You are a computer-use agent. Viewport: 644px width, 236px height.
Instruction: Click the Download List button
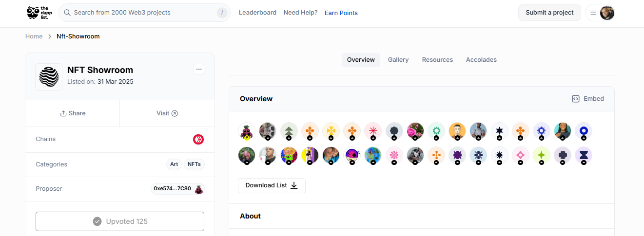(272, 185)
